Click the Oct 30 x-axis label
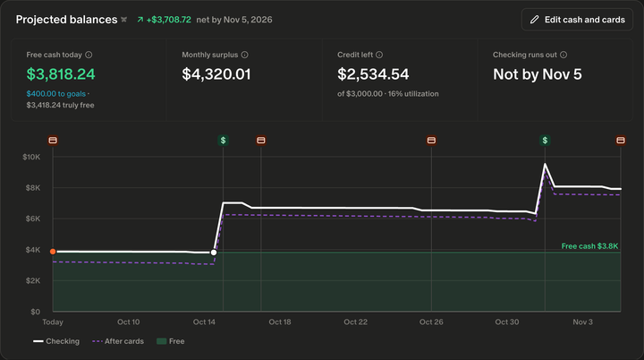The image size is (644, 360). (507, 321)
